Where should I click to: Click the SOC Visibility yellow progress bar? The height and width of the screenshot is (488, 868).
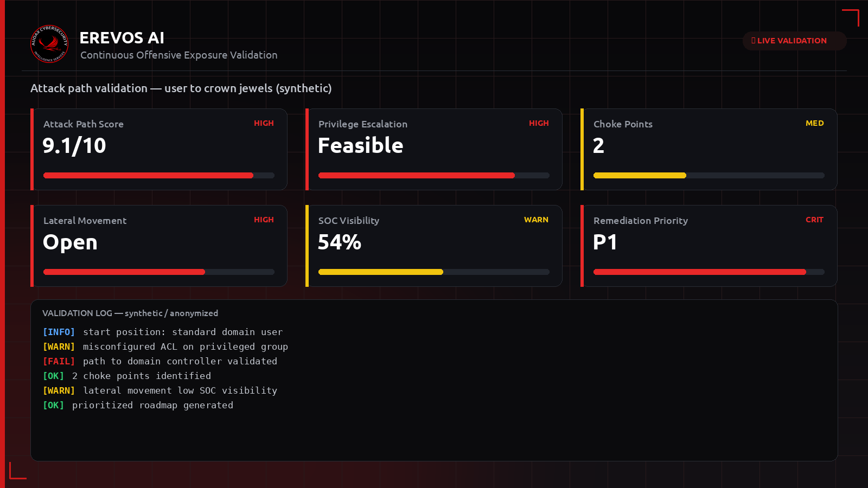[434, 272]
